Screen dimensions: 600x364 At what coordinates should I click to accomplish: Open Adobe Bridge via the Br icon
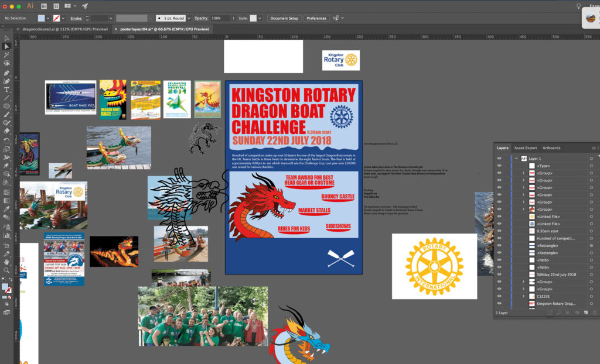44,6
